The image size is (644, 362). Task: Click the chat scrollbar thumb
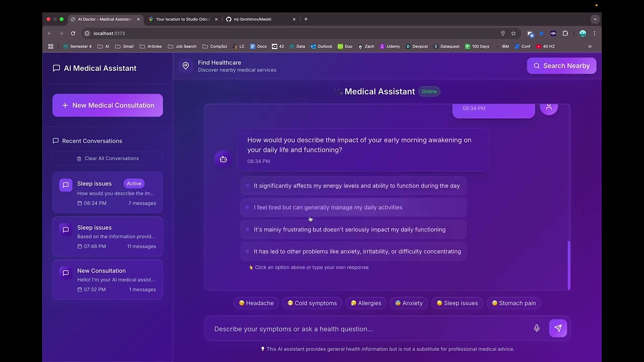(569, 265)
